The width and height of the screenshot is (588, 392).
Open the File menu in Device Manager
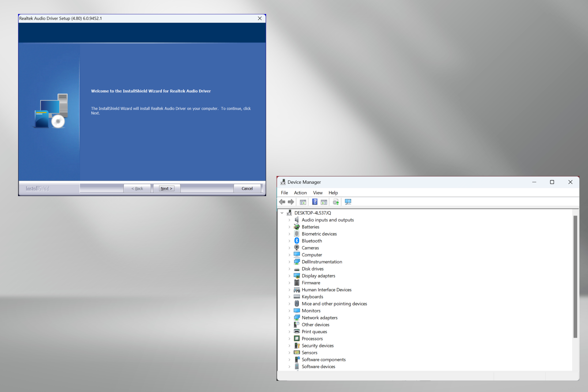pos(284,193)
